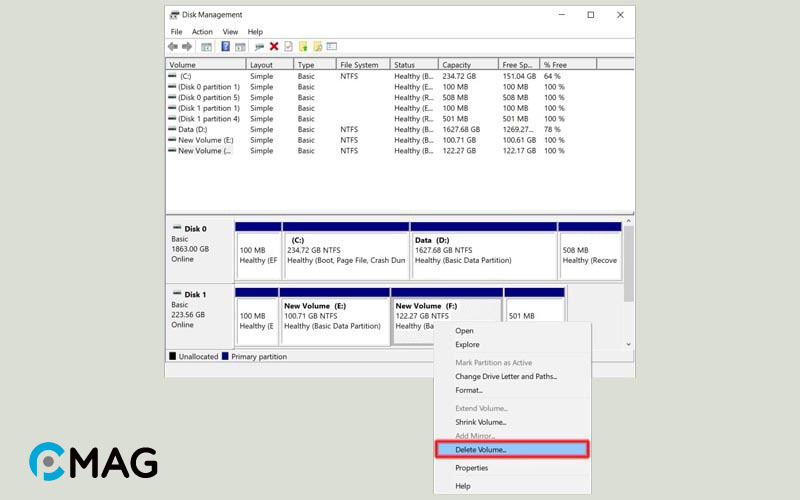Click the volume icon beside (C:) row

tap(172, 76)
